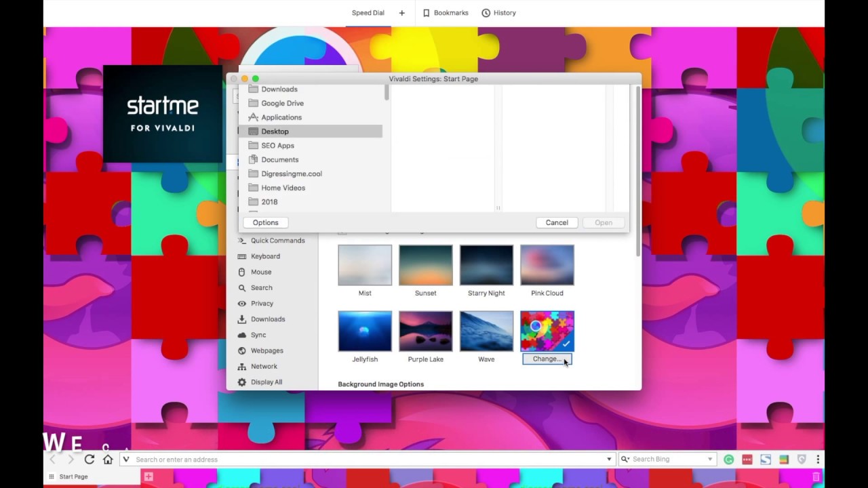Click the Quick Commands icon
Screen dimensions: 868x488
tap(242, 241)
